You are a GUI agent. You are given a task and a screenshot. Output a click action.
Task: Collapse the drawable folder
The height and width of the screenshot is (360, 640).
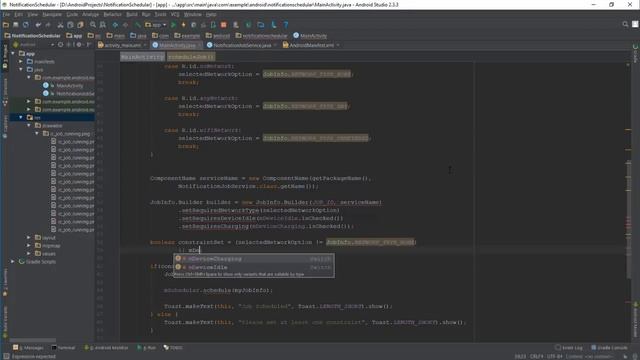29,126
